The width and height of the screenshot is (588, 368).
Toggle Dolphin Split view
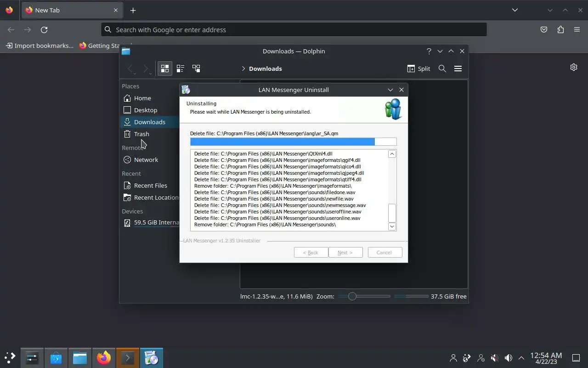[418, 69]
